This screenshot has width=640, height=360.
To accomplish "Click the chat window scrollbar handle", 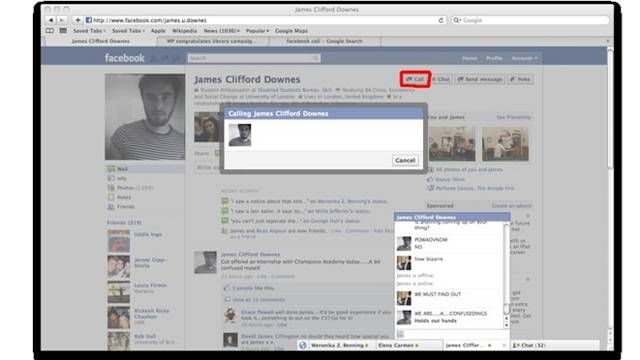I will (x=507, y=309).
